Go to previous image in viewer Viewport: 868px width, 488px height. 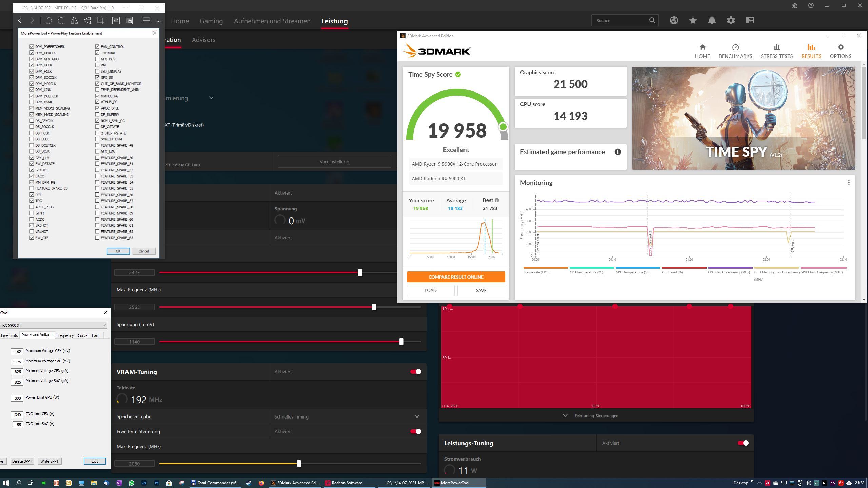coord(20,21)
